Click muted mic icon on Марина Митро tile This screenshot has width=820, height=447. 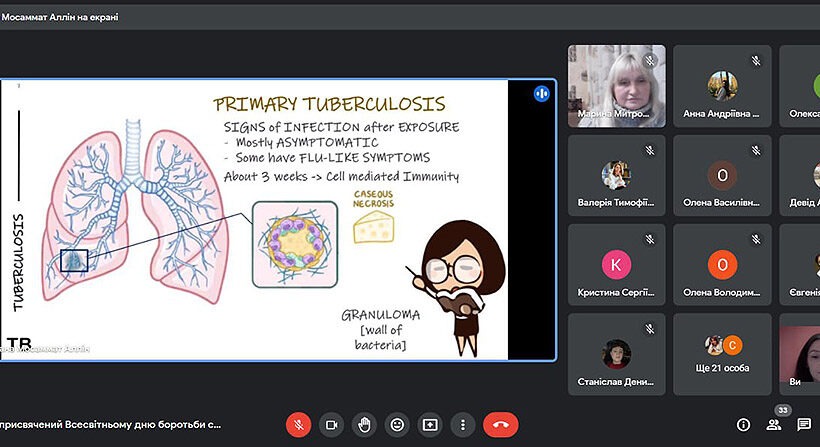point(650,61)
